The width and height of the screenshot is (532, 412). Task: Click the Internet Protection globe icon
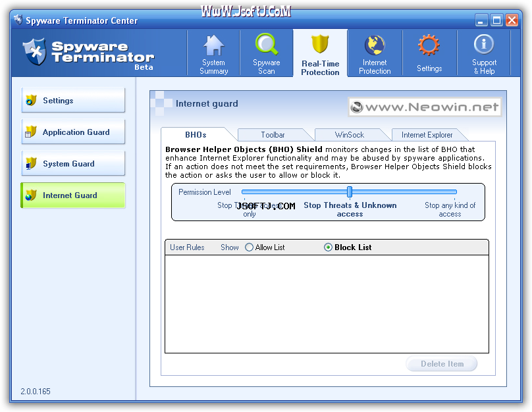(x=375, y=45)
